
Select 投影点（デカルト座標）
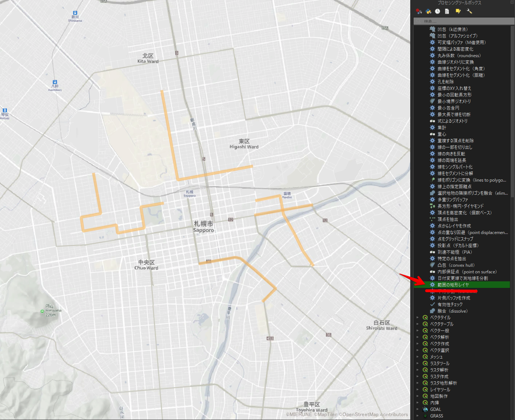458,245
